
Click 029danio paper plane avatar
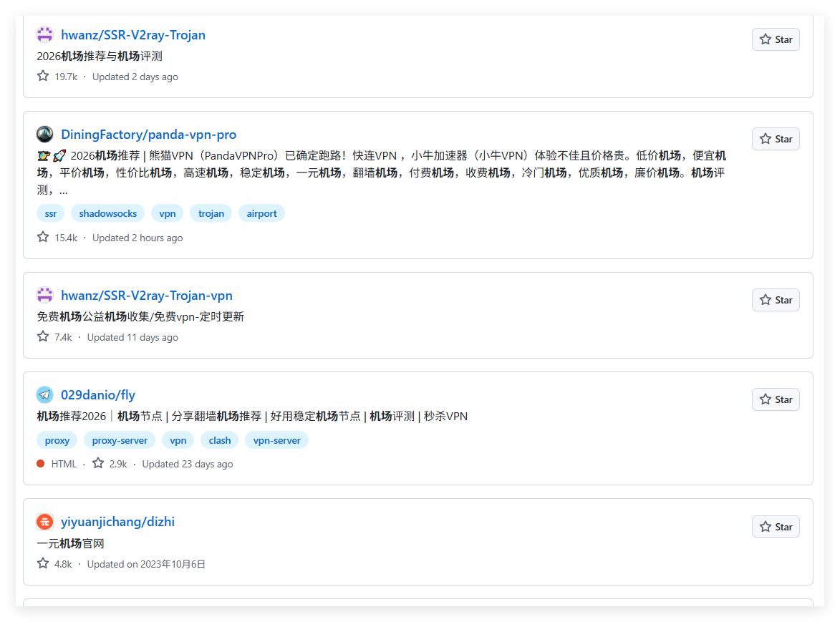click(45, 395)
